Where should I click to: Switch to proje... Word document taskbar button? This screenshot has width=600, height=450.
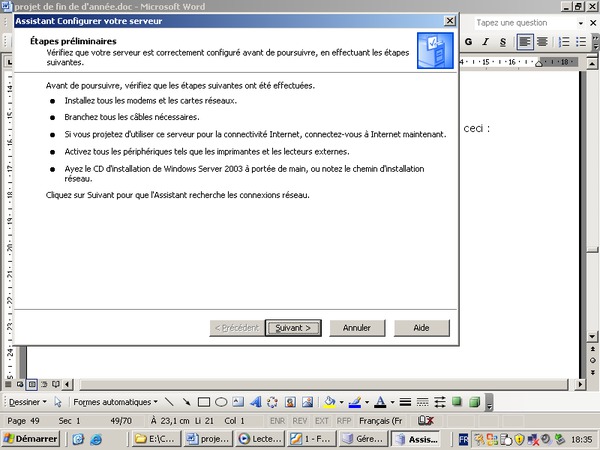(209, 439)
